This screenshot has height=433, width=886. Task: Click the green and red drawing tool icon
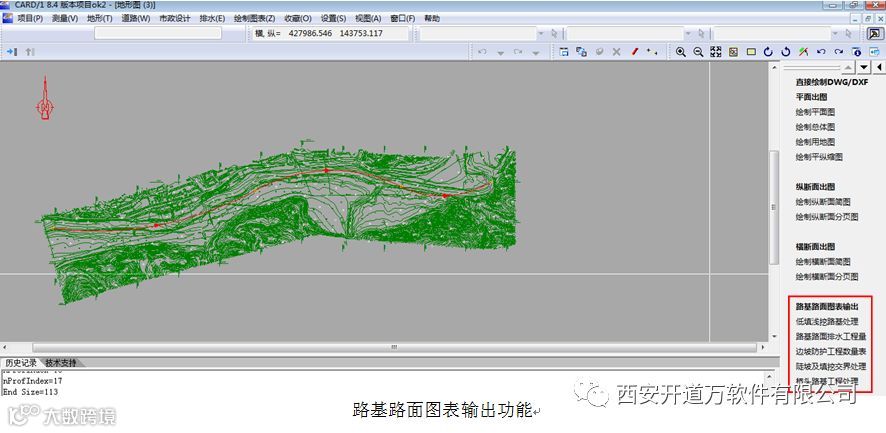[803, 51]
